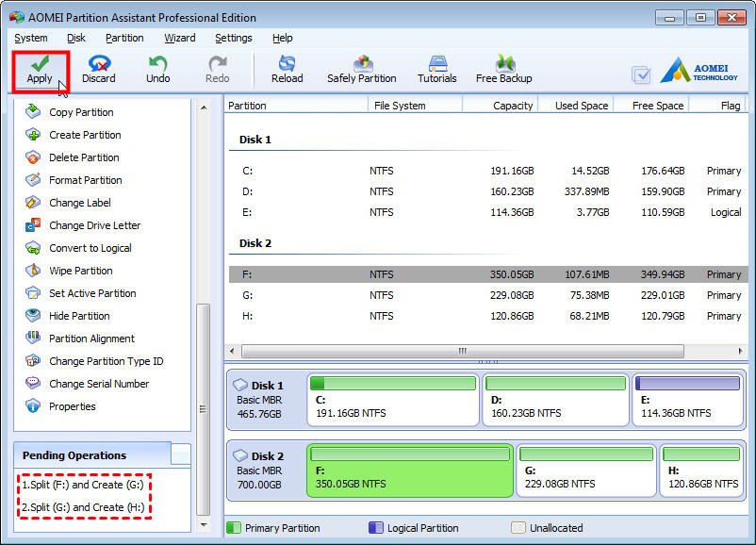The image size is (756, 545).
Task: Select the G: partition row
Action: pos(488,295)
